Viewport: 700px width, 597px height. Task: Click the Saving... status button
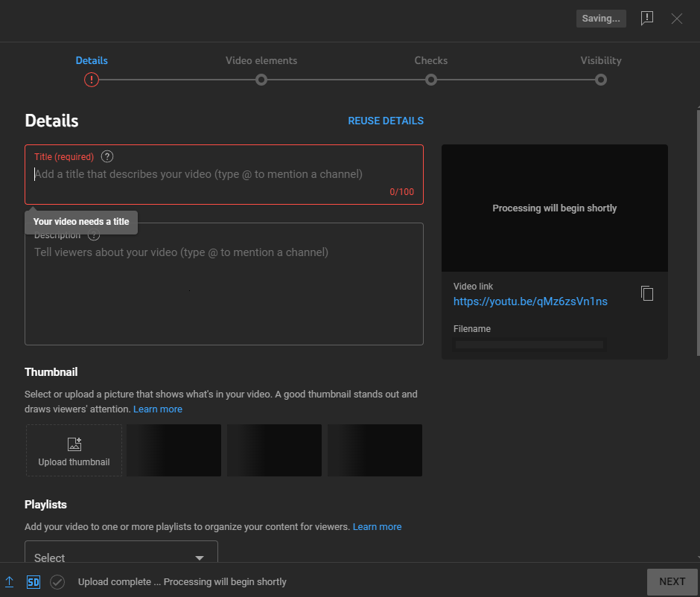point(601,19)
